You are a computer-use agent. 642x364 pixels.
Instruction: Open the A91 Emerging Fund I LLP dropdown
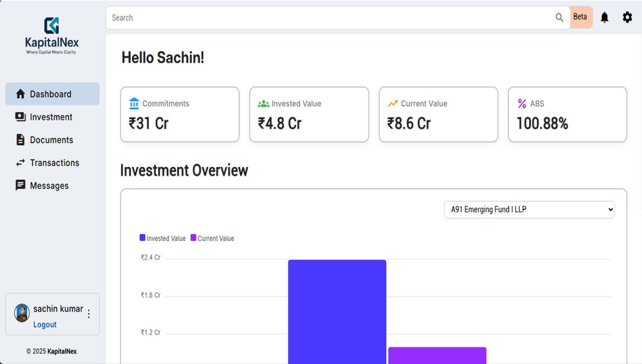(529, 209)
